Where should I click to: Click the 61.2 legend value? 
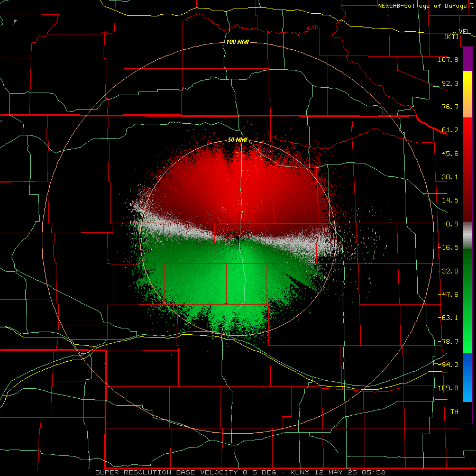[x=450, y=130]
